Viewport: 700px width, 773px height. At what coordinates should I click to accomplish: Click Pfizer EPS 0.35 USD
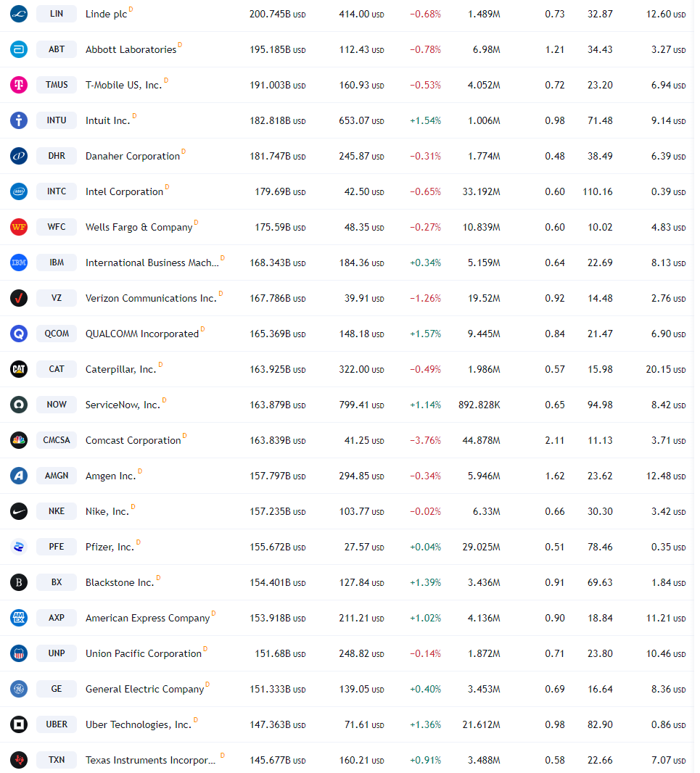pos(668,547)
